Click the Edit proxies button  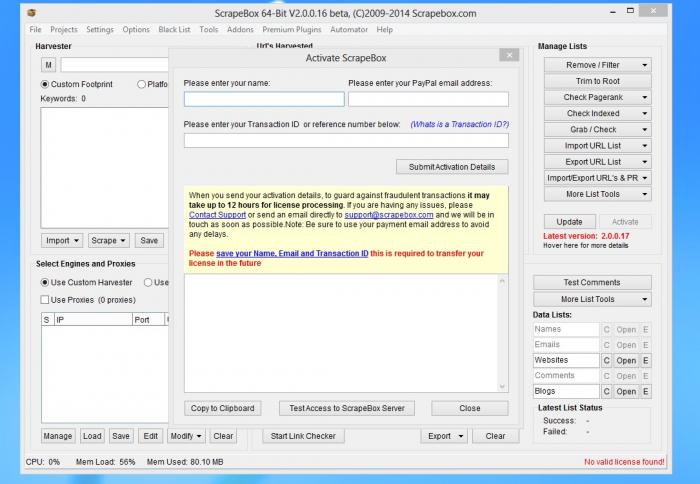click(x=150, y=436)
